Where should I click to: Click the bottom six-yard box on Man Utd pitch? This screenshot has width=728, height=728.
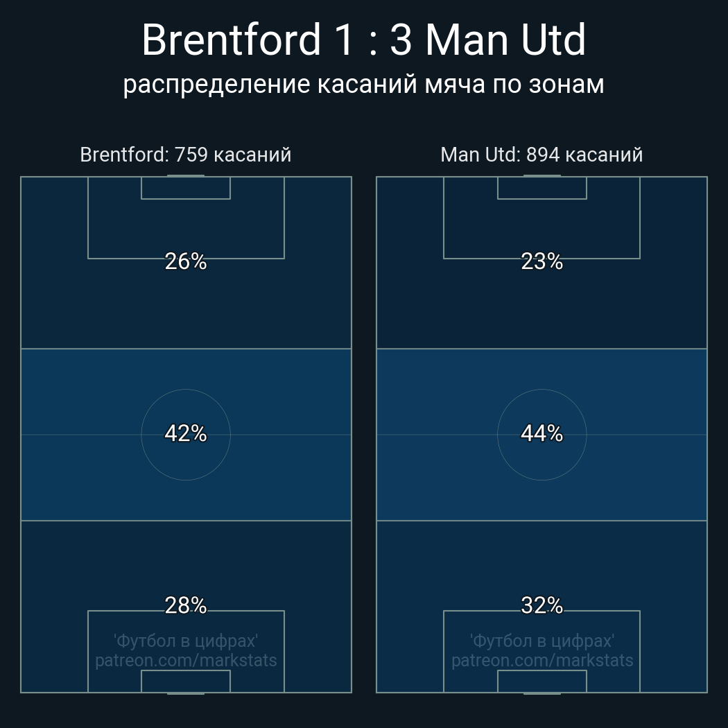click(x=542, y=682)
